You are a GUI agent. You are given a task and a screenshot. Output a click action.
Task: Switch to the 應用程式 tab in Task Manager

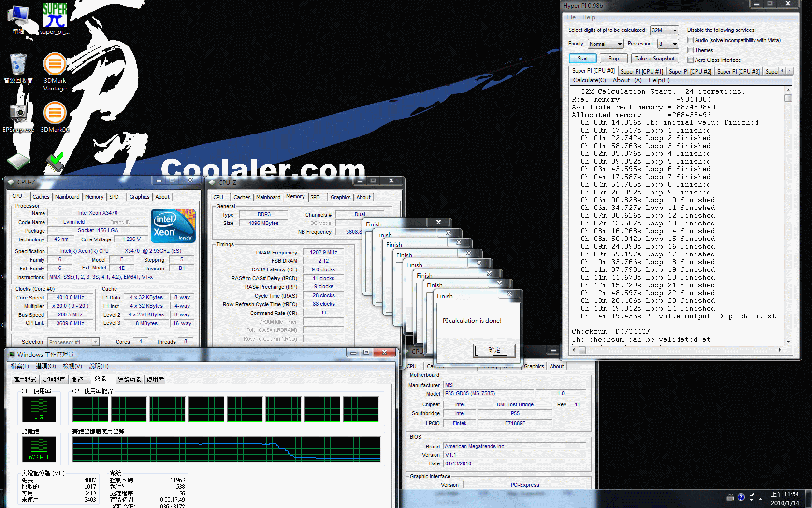pos(25,380)
